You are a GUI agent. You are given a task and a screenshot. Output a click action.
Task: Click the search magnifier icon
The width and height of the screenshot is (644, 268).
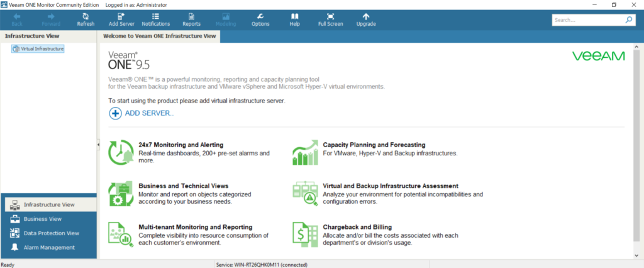click(628, 20)
